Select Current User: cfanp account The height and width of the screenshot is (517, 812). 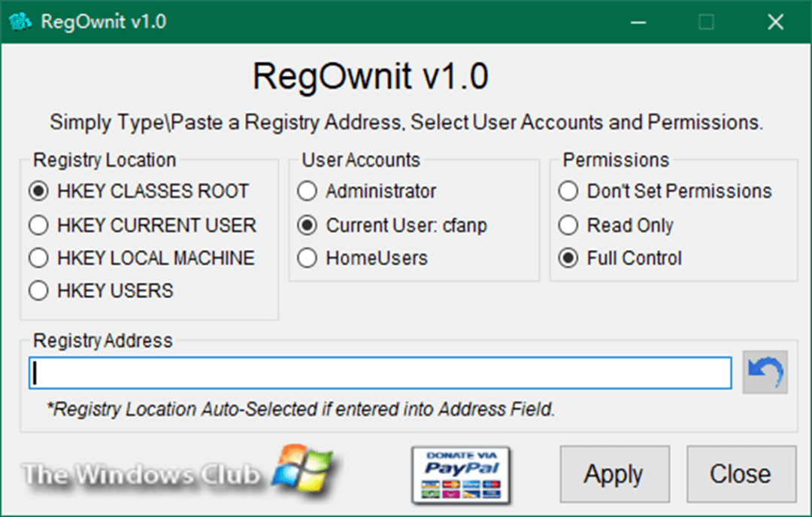coord(307,225)
